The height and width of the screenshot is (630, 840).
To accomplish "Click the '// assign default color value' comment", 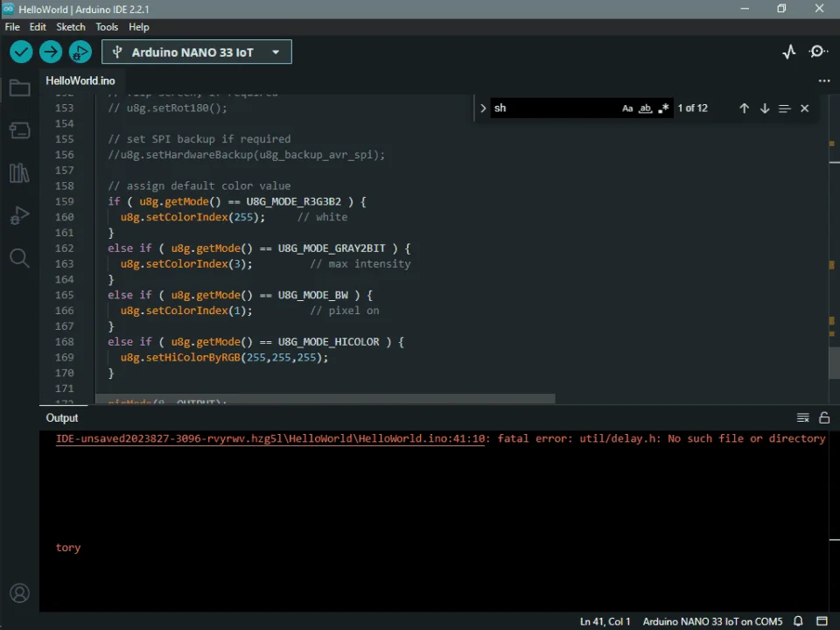I will pos(199,185).
